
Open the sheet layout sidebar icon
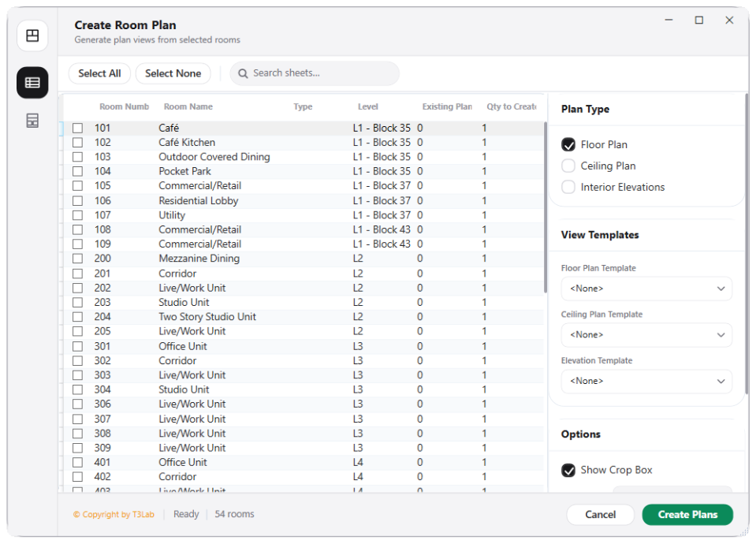[x=32, y=121]
